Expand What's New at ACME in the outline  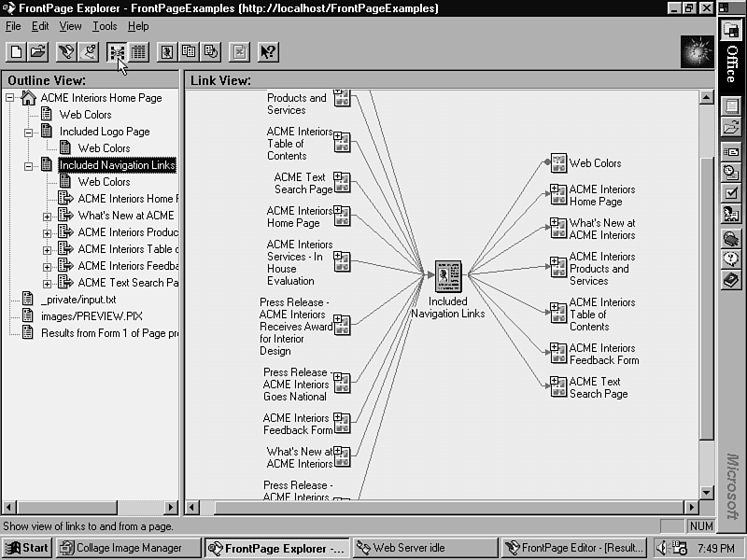(48, 216)
